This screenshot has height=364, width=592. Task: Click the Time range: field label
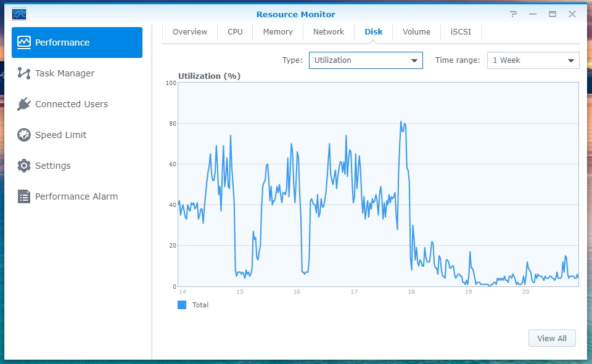tap(458, 60)
